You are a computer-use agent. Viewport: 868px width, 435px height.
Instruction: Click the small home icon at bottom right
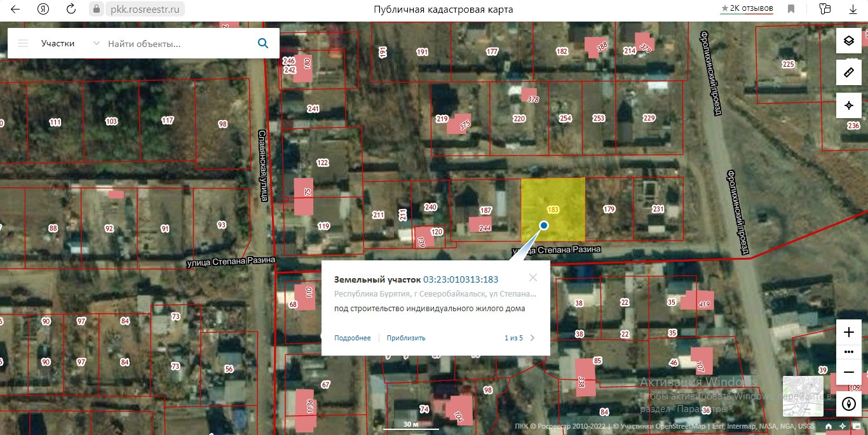tap(829, 426)
